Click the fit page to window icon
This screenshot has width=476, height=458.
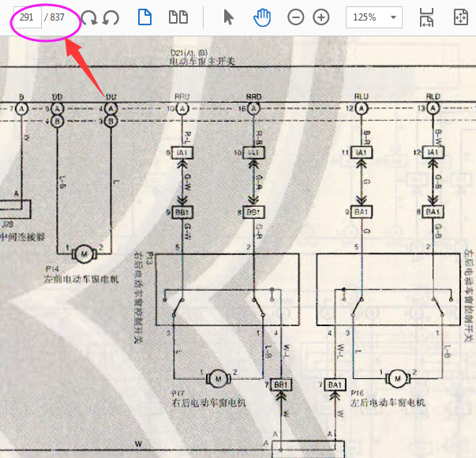click(x=460, y=17)
